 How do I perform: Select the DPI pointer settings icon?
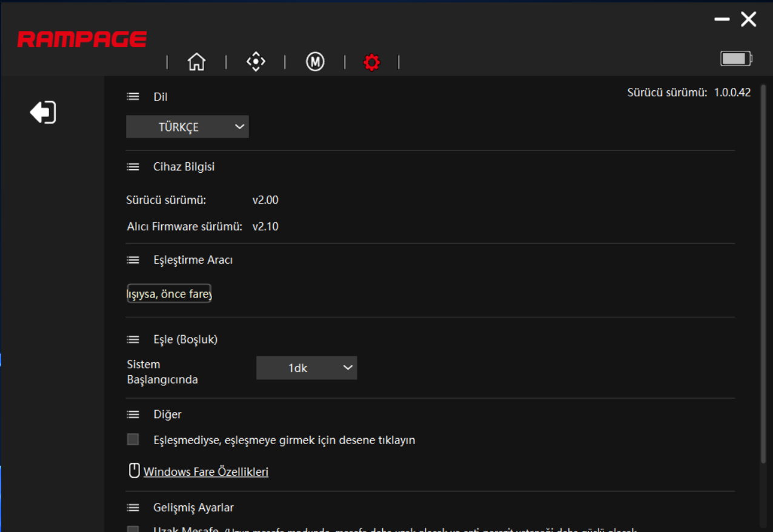pyautogui.click(x=256, y=61)
